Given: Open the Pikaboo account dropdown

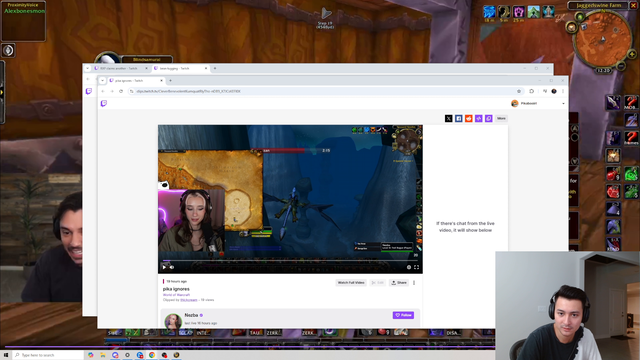Looking at the screenshot, I should click(x=538, y=103).
